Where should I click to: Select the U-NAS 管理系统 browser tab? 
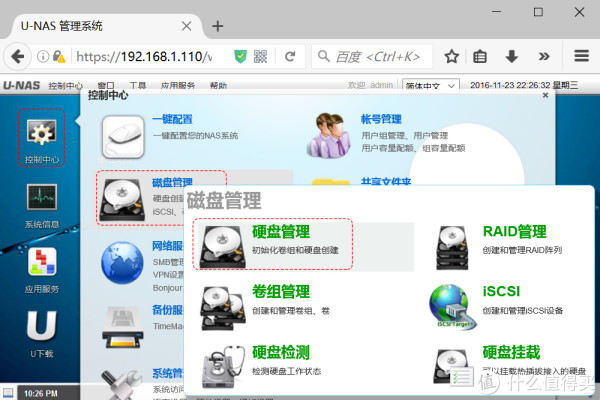click(103, 26)
